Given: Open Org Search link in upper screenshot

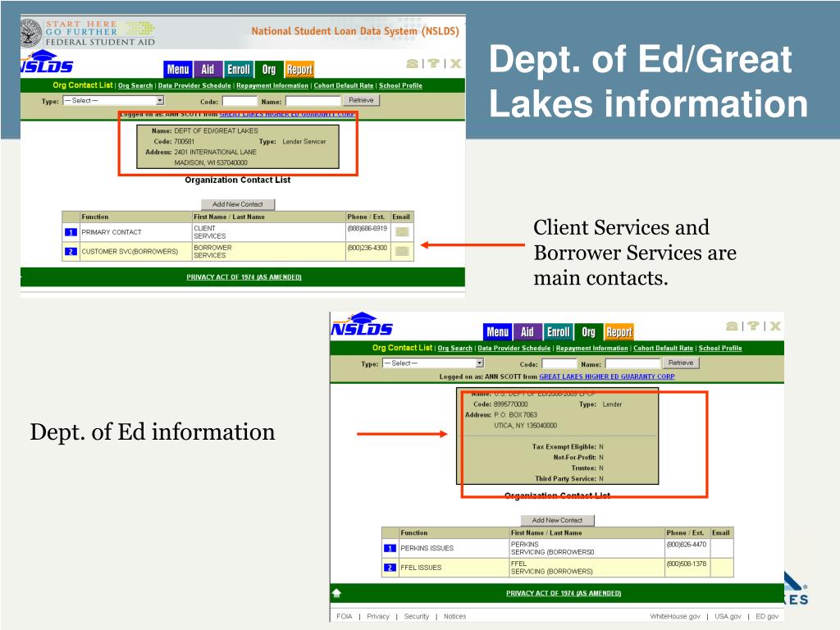Looking at the screenshot, I should [x=135, y=85].
